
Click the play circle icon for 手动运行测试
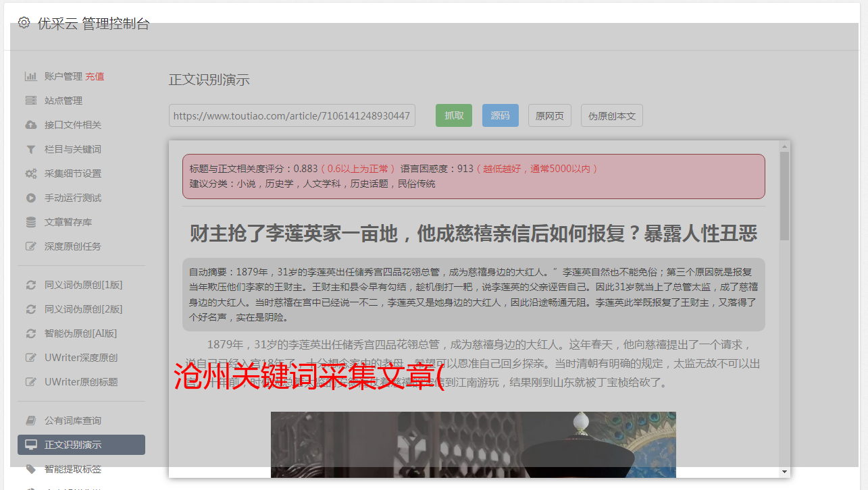(30, 198)
